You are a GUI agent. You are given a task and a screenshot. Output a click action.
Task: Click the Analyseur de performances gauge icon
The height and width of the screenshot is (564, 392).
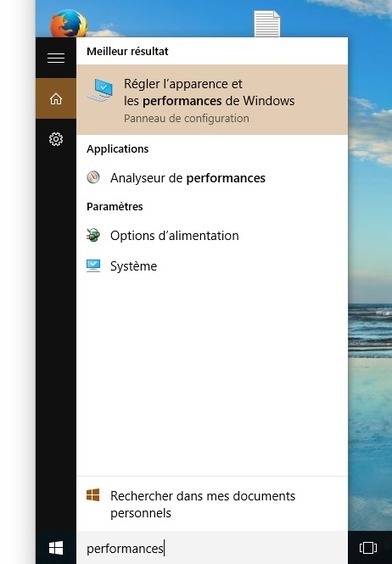pos(93,177)
